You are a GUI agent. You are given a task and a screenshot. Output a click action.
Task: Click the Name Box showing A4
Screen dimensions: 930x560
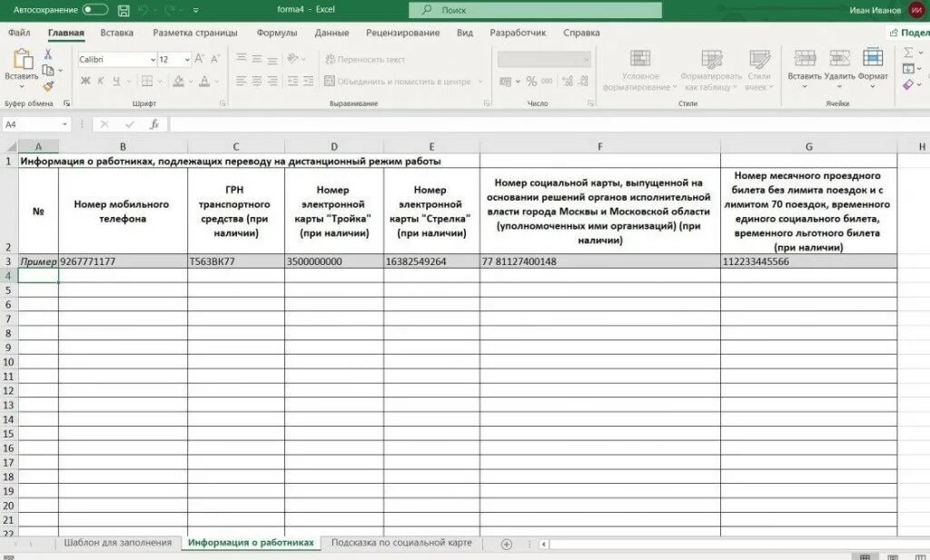coord(36,124)
